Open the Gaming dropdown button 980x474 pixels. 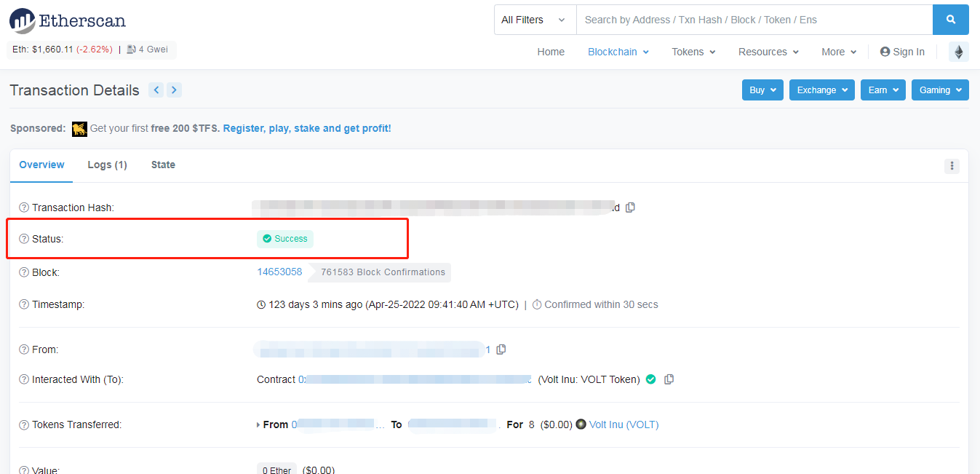click(x=939, y=90)
